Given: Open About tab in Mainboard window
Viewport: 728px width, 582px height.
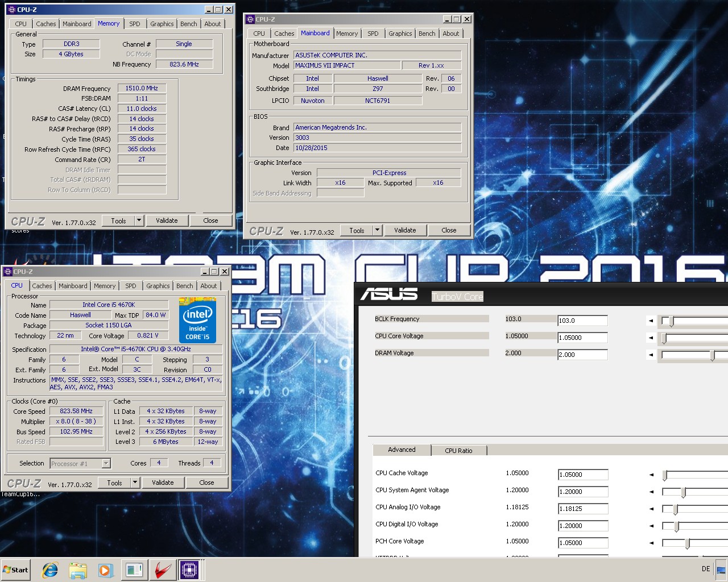Looking at the screenshot, I should 450,34.
